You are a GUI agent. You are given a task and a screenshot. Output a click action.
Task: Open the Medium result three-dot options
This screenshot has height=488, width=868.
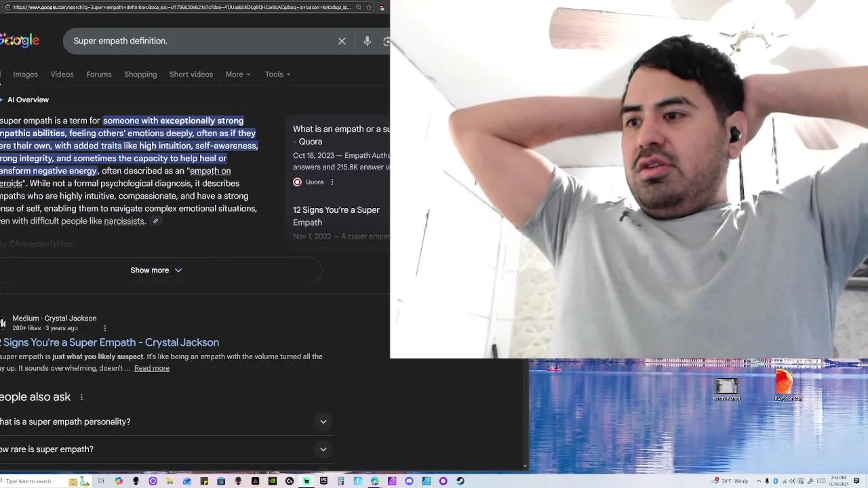pyautogui.click(x=104, y=329)
